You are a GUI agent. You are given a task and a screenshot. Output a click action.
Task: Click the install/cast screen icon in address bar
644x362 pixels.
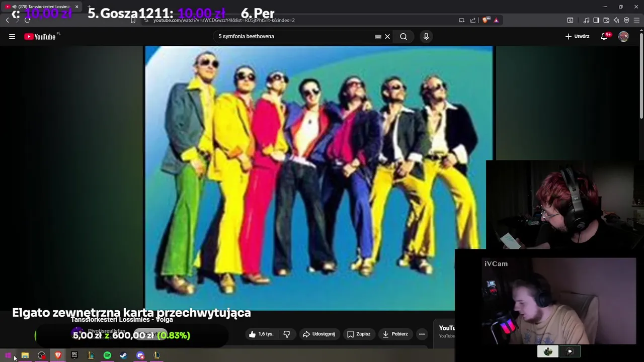tap(461, 20)
